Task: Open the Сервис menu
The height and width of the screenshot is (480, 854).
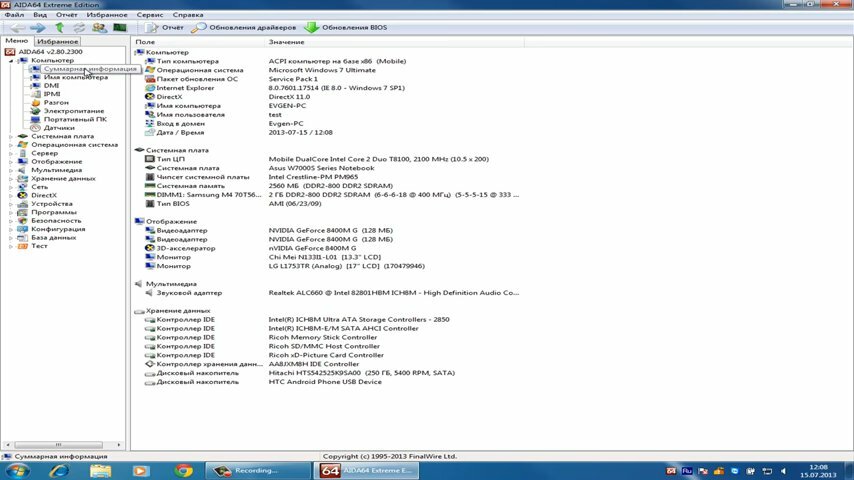Action: tap(150, 15)
